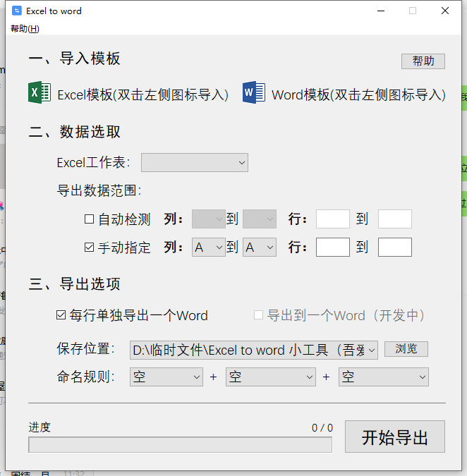The width and height of the screenshot is (467, 476).
Task: Open the first 命名规则 dropdown
Action: (166, 377)
